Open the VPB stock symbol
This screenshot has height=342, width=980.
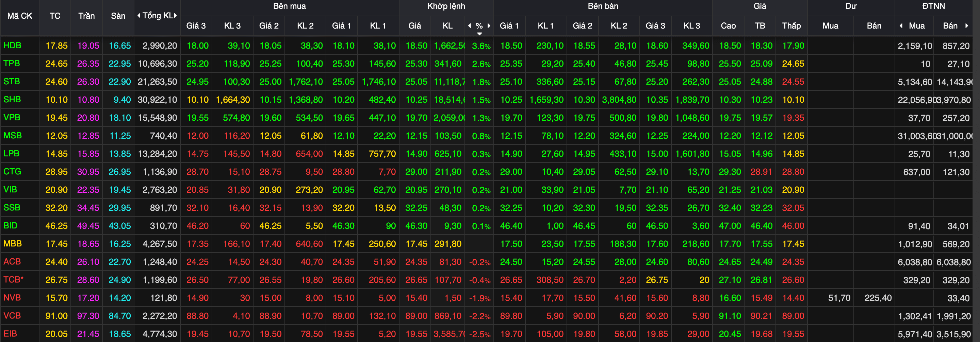point(12,117)
